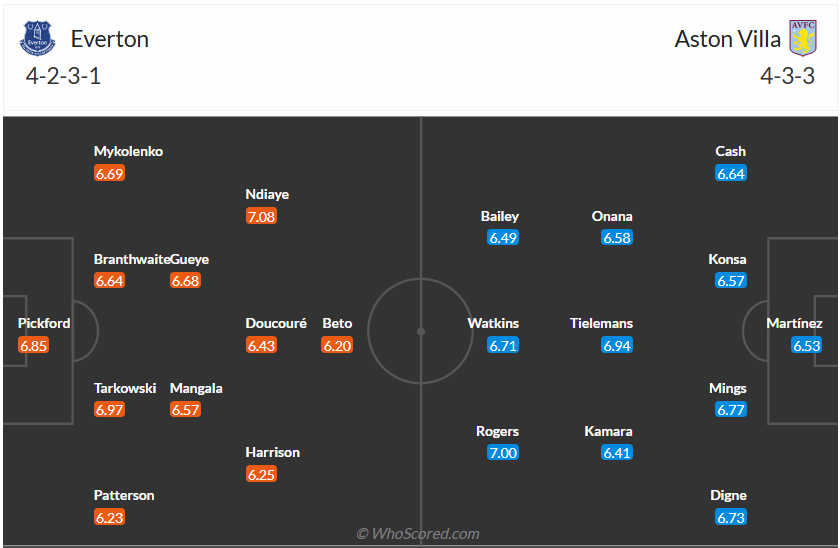Click the Aston Villa club crest
Screen dimensions: 840x548
802,39
